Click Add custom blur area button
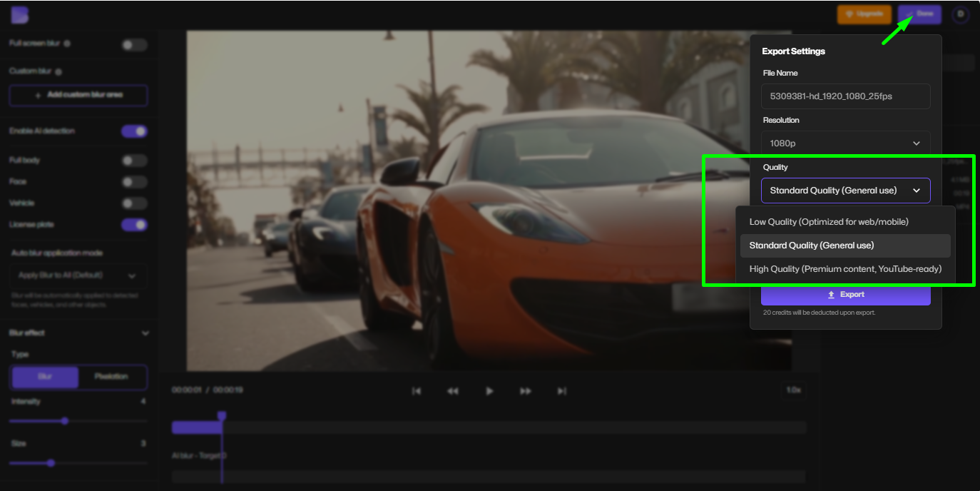Image resolution: width=980 pixels, height=491 pixels. (78, 95)
